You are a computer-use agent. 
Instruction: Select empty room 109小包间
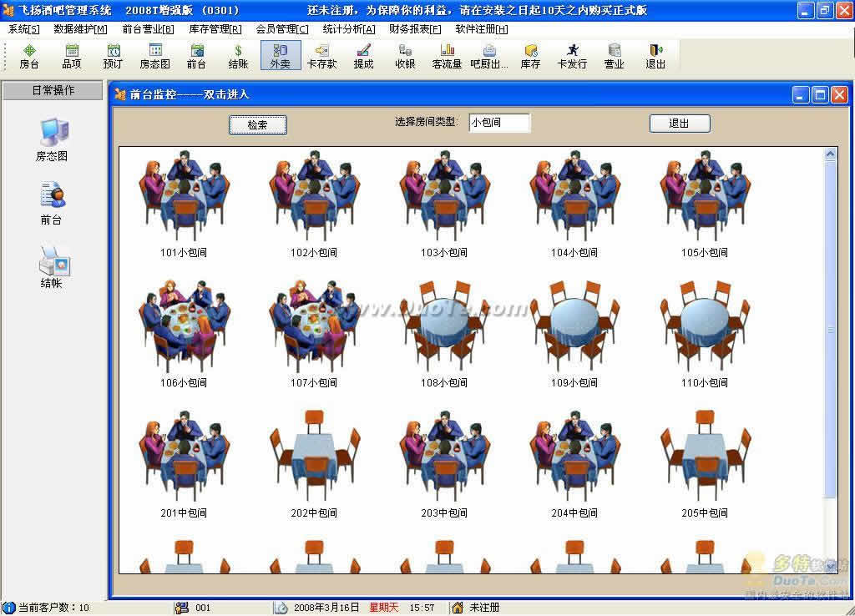574,334
